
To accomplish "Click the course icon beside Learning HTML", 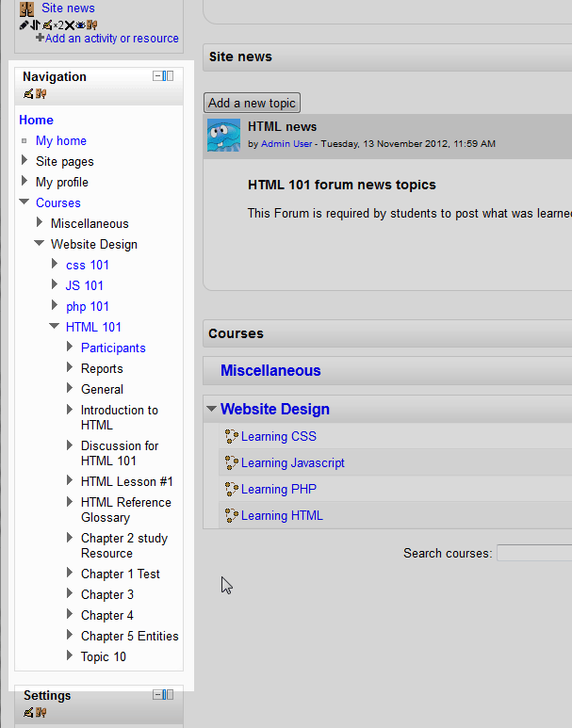I will click(x=232, y=516).
